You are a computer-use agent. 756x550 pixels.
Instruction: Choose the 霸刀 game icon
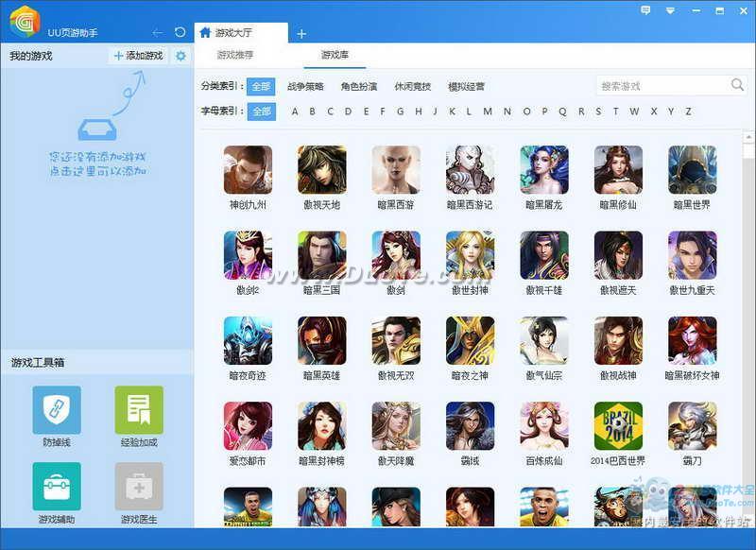693,426
